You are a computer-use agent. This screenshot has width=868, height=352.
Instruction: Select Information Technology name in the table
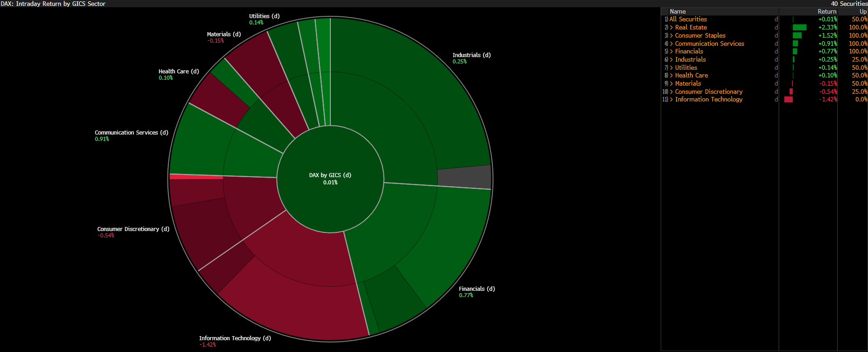point(709,100)
